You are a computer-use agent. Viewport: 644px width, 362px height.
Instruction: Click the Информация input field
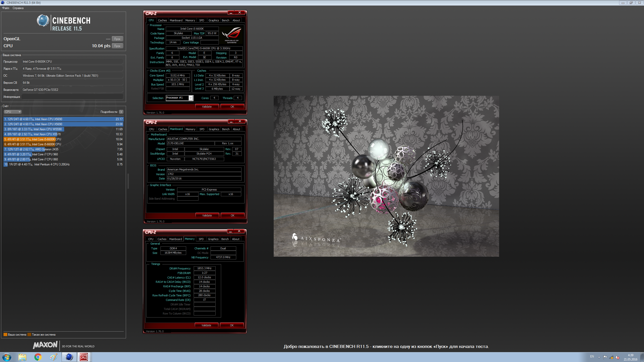coord(72,97)
